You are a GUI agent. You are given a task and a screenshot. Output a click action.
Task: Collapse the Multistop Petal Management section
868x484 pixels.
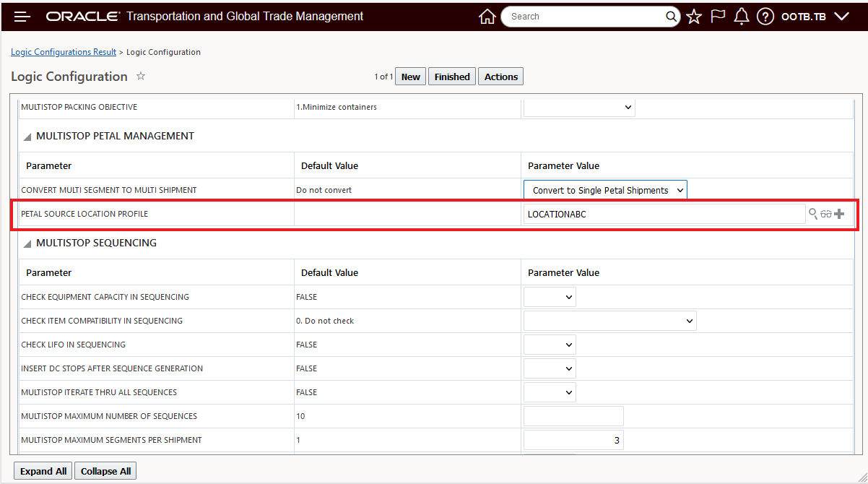[27, 136]
